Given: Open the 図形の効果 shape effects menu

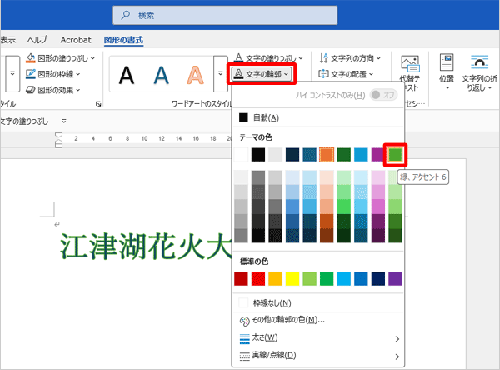Looking at the screenshot, I should click(53, 90).
